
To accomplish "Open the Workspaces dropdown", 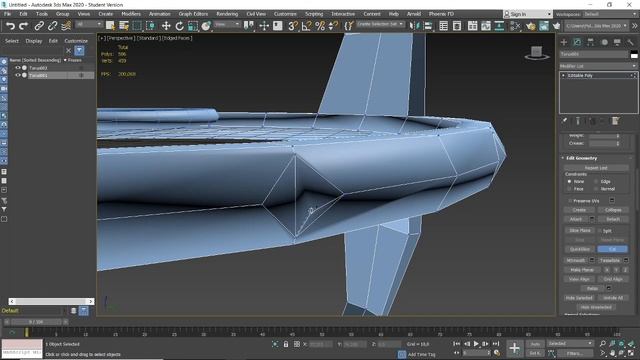I will [609, 14].
